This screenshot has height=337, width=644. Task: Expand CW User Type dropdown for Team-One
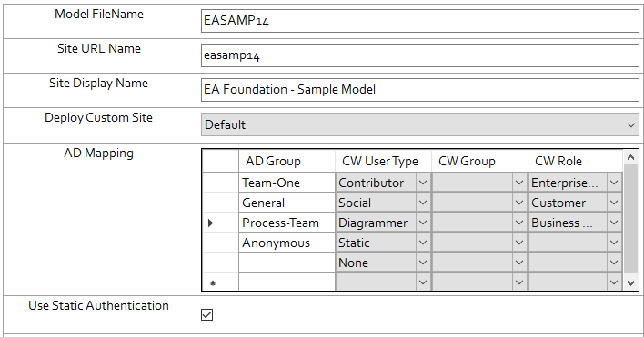(x=423, y=183)
